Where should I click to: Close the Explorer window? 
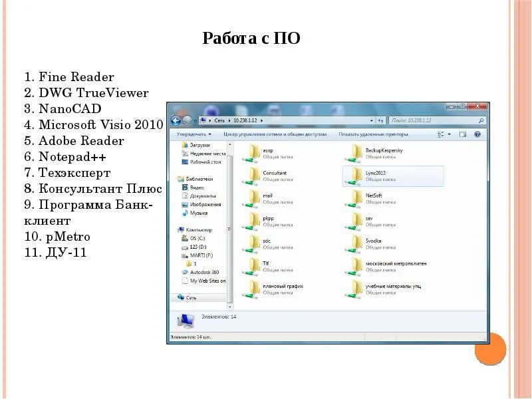(477, 106)
